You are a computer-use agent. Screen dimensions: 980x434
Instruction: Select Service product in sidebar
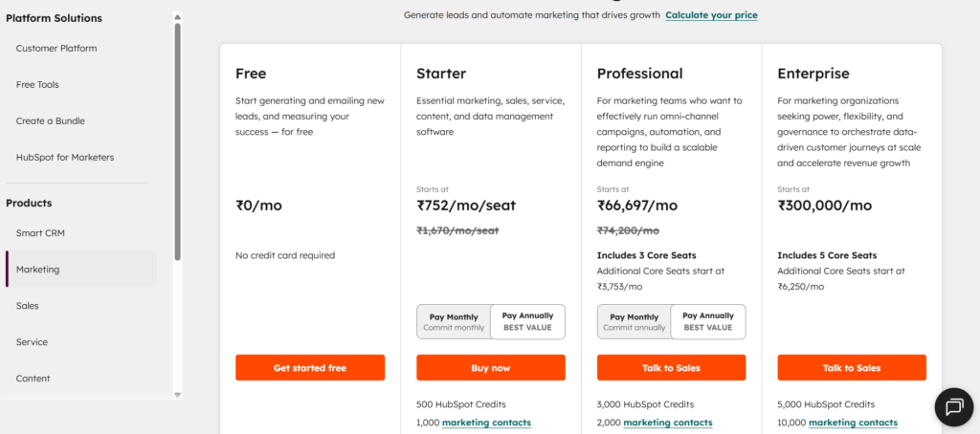(x=32, y=341)
